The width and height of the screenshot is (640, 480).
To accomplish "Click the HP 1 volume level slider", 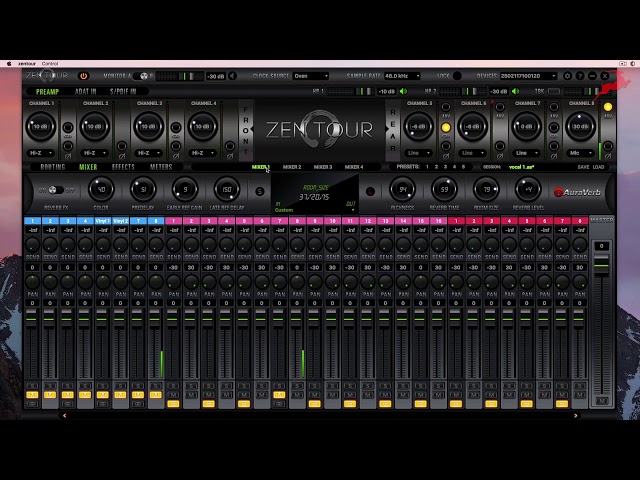I will pyautogui.click(x=349, y=91).
